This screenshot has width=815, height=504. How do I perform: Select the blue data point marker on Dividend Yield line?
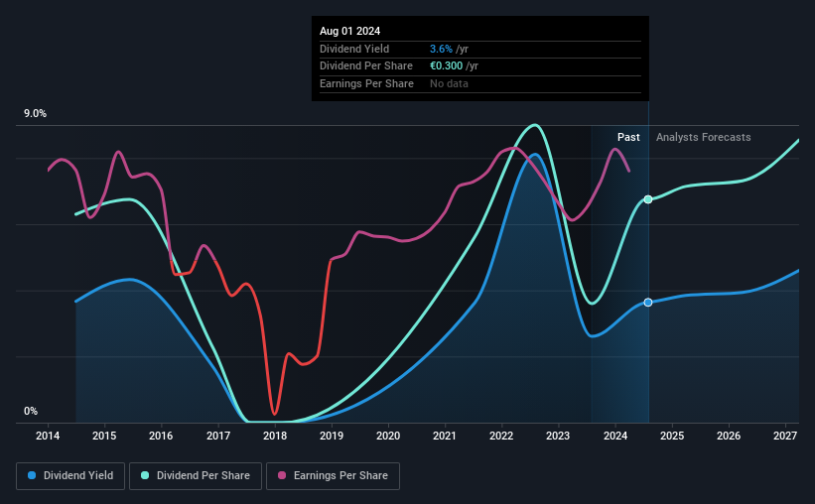[x=648, y=303]
